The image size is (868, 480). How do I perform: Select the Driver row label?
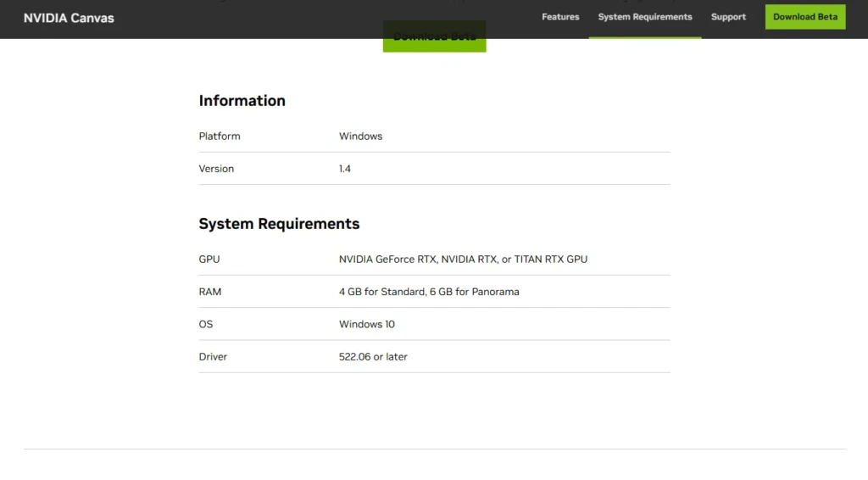[x=213, y=357]
